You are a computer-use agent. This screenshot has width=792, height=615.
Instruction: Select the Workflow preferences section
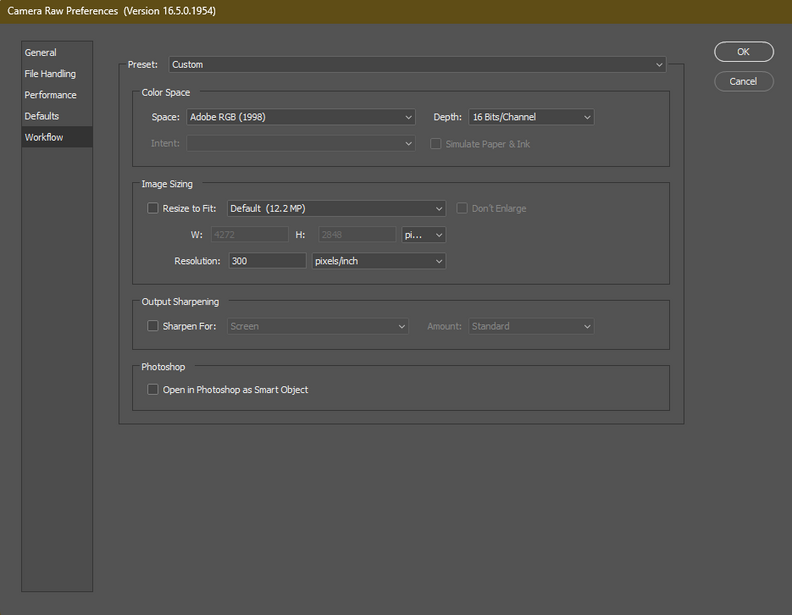pyautogui.click(x=57, y=137)
